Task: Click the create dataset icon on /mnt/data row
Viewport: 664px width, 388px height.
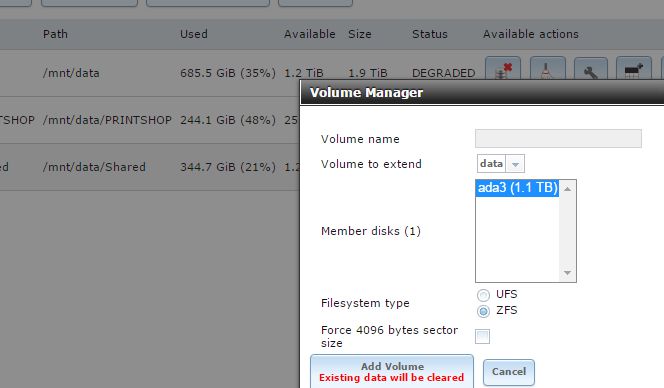Action: pos(634,68)
